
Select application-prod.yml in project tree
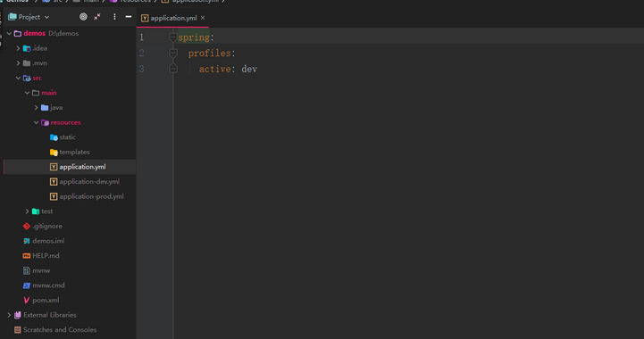(x=92, y=196)
